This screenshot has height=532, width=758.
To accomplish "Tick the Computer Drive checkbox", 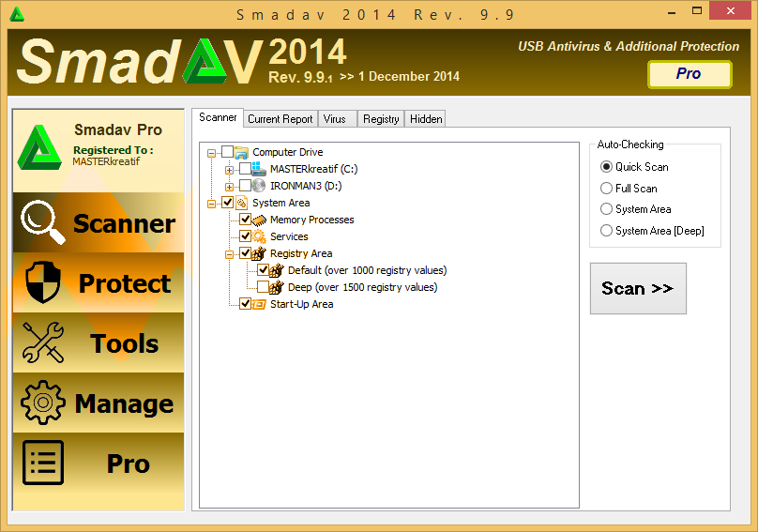I will coord(228,152).
